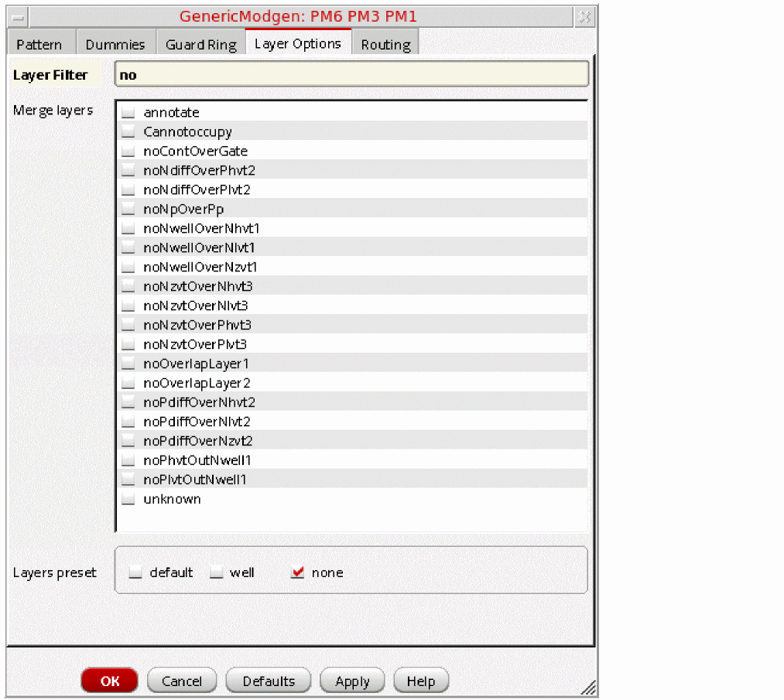This screenshot has width=784, height=700.
Task: Select the well layers preset
Action: tap(216, 572)
